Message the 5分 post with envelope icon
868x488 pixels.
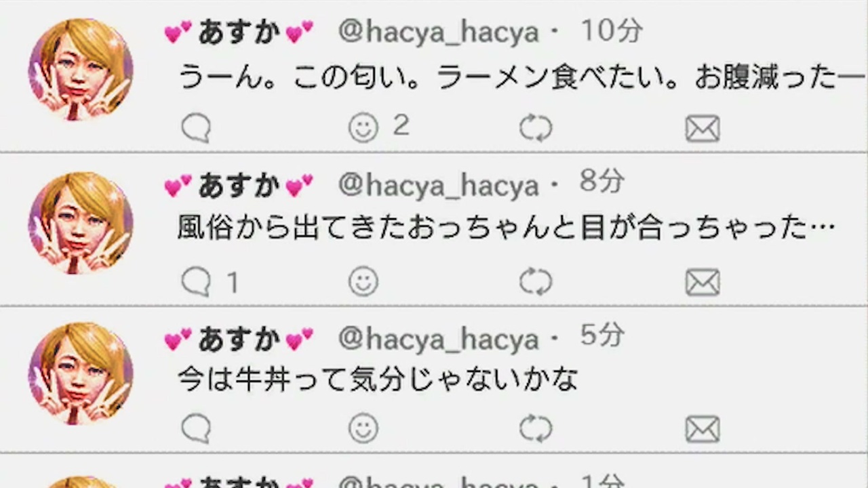703,429
